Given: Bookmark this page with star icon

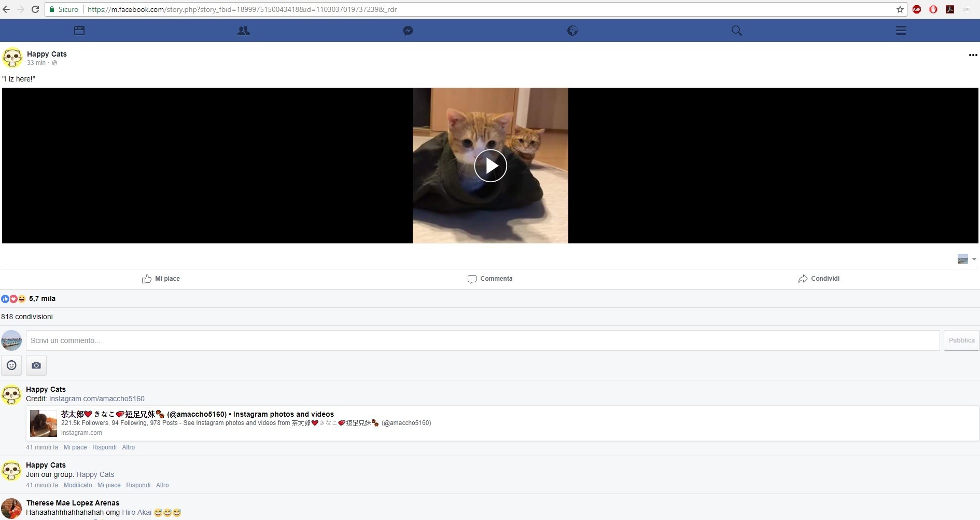Looking at the screenshot, I should [900, 9].
